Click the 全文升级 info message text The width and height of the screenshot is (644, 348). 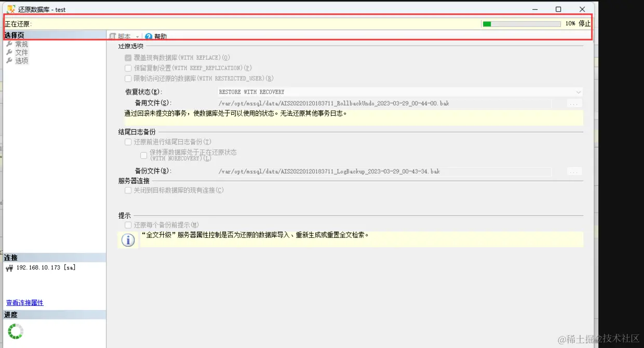[x=255, y=235]
